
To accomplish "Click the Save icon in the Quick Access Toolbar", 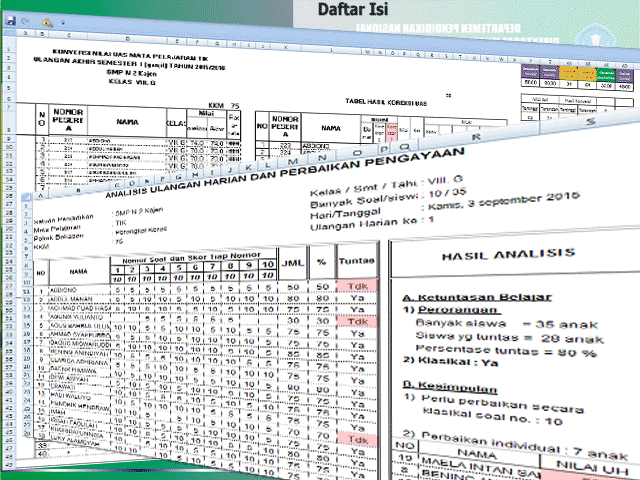I will click(10, 20).
